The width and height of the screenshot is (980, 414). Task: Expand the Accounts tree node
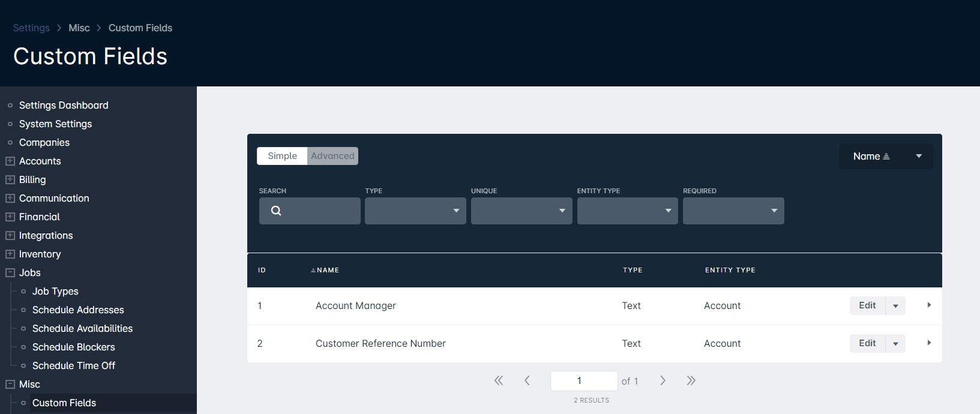10,161
